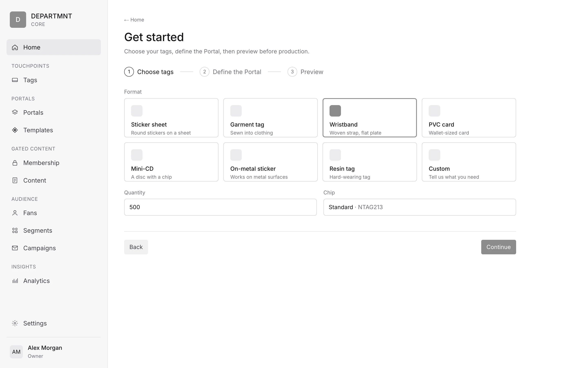This screenshot has height=368, width=588.
Task: Open Settings in the sidebar
Action: coord(54,323)
